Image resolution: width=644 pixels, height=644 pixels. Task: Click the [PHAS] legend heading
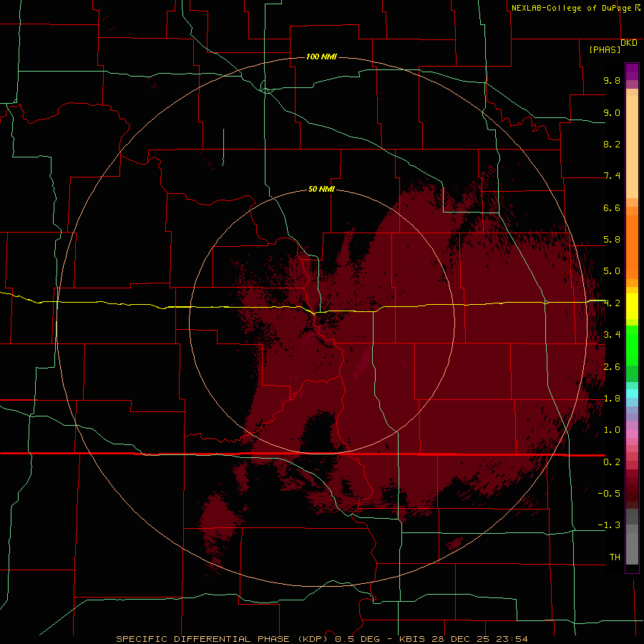[x=605, y=49]
